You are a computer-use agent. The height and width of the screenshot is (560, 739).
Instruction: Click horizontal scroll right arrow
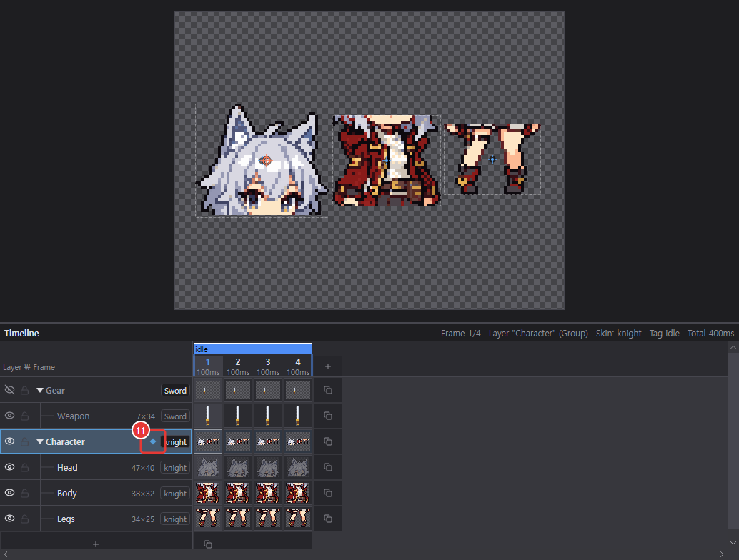[x=722, y=554]
